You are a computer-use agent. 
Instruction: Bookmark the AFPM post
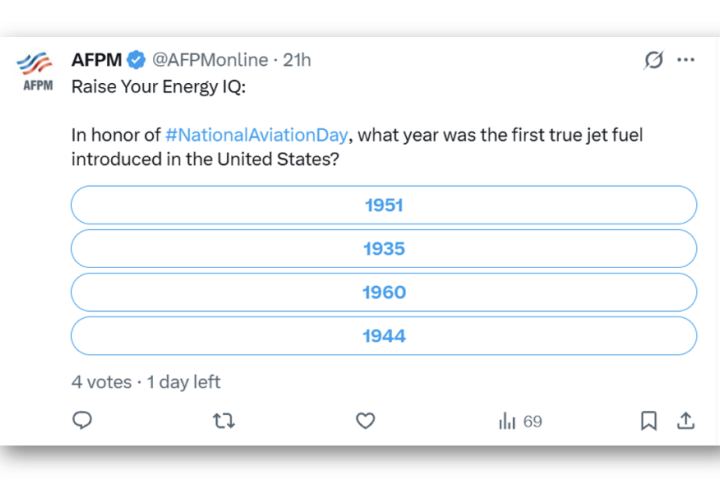pos(649,421)
